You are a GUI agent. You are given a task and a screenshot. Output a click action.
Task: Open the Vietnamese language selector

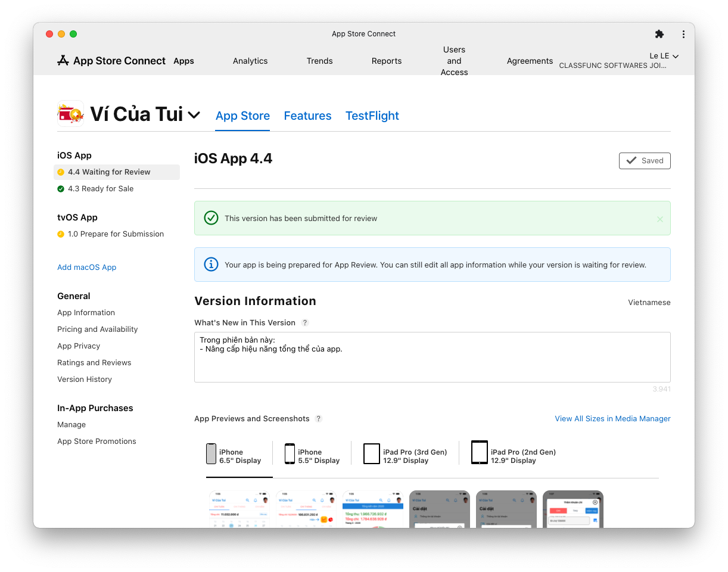(x=649, y=303)
